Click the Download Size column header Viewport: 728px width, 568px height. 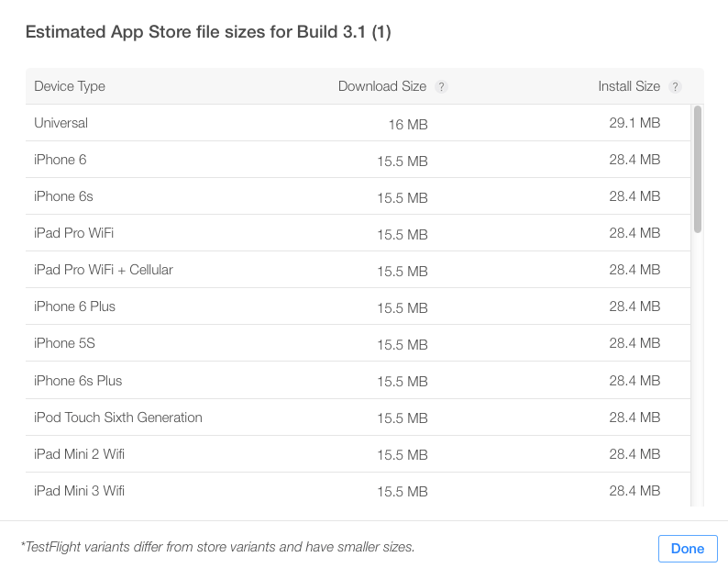pos(382,86)
